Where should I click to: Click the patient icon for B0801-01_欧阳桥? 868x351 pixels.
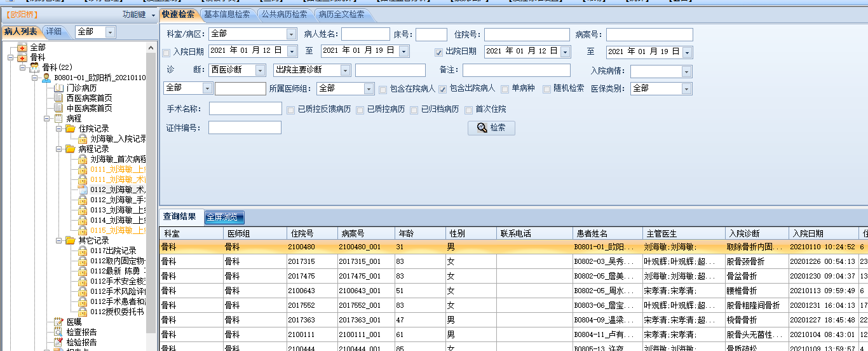(x=46, y=78)
